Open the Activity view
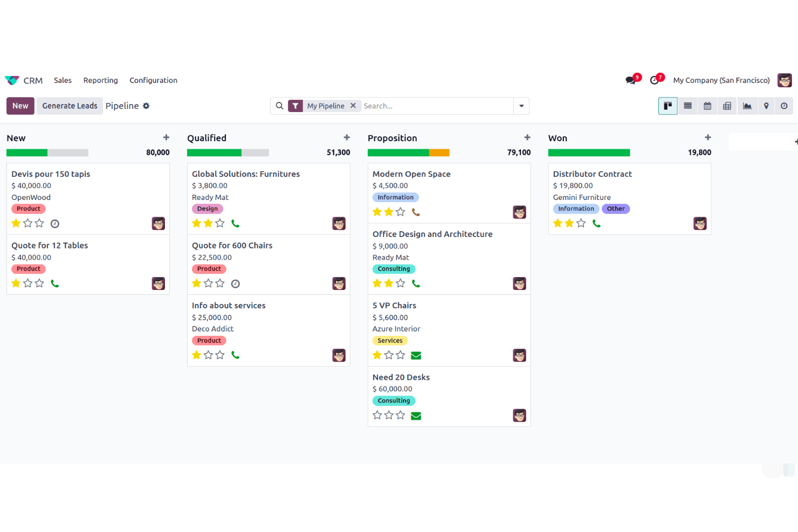The image size is (798, 532). coord(784,106)
